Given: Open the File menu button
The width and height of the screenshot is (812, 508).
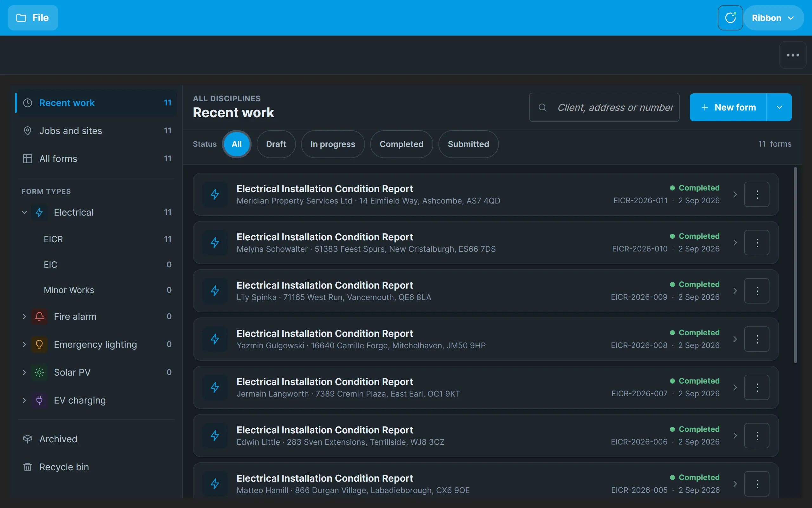Looking at the screenshot, I should [x=33, y=18].
